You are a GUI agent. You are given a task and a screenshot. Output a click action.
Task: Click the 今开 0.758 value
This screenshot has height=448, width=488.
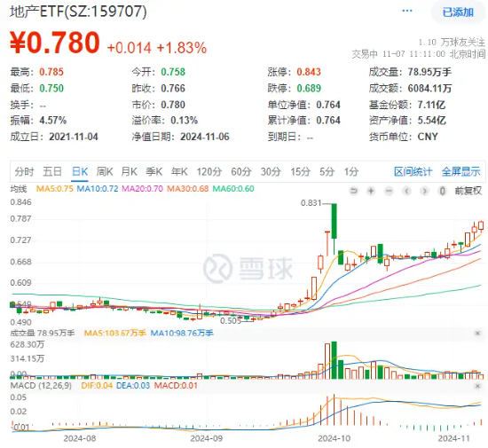(x=173, y=72)
